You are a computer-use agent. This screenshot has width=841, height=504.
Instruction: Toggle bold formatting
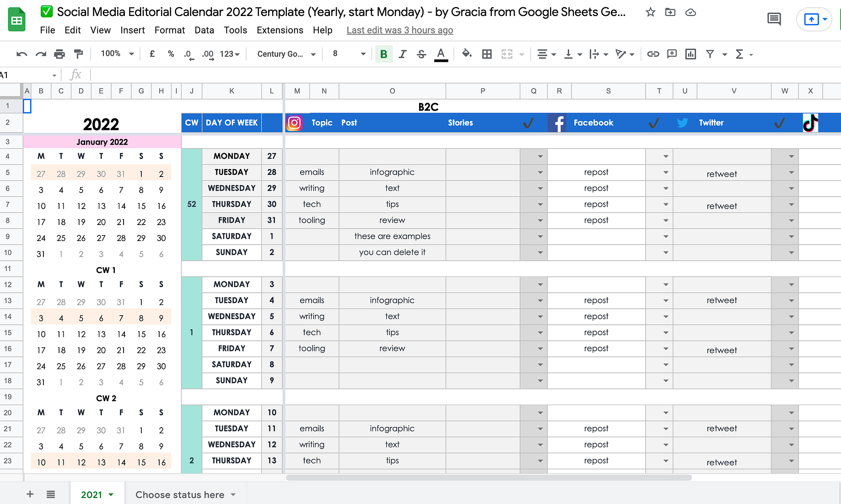(x=383, y=54)
